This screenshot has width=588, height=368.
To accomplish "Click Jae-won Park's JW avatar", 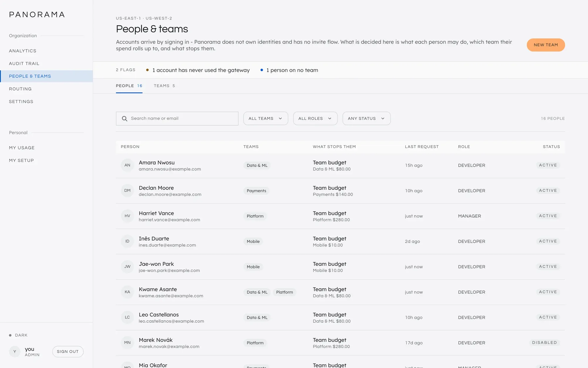I will pyautogui.click(x=127, y=266).
